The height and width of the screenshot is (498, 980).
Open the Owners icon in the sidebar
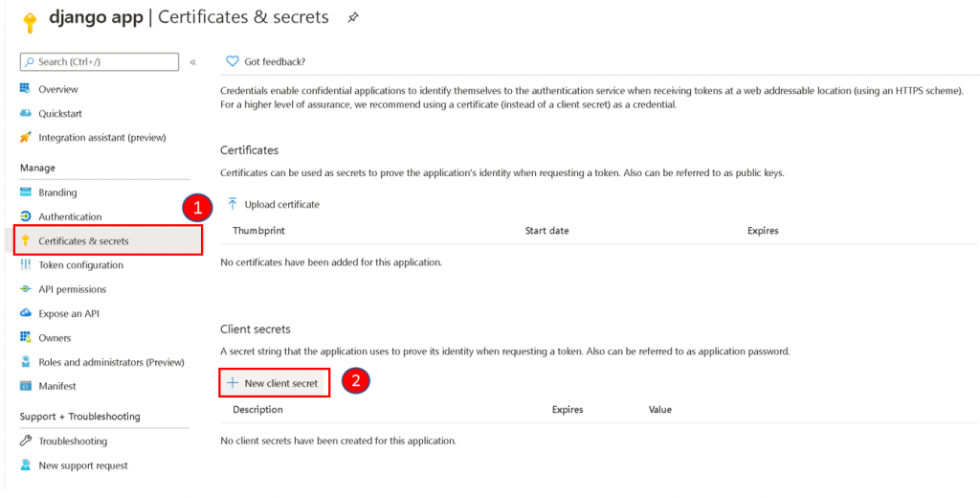pyautogui.click(x=26, y=338)
